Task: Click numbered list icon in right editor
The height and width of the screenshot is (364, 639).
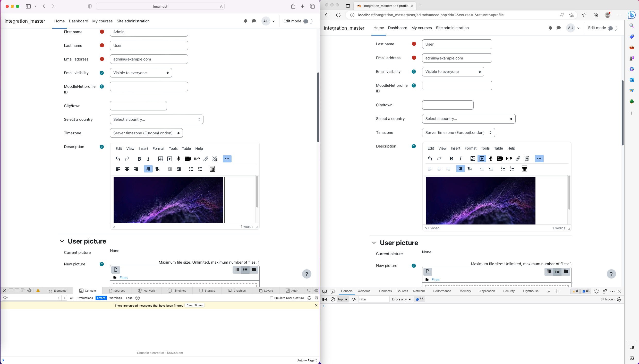Action: coord(512,169)
